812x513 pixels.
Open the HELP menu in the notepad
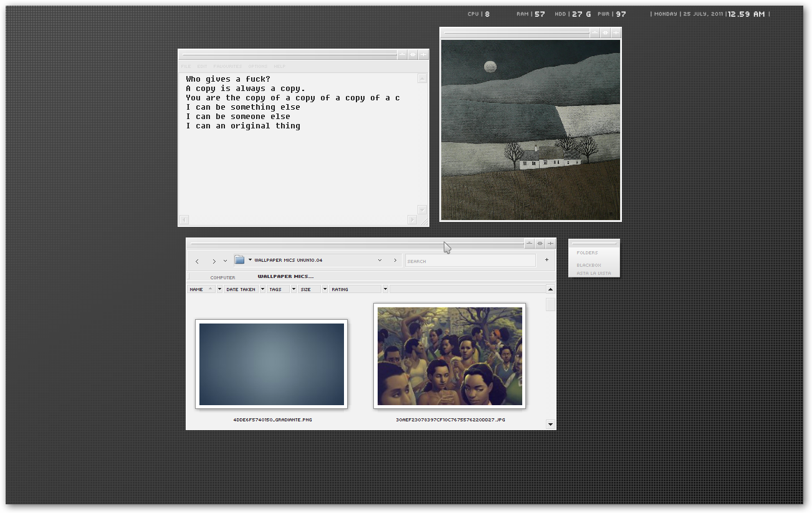coord(279,66)
